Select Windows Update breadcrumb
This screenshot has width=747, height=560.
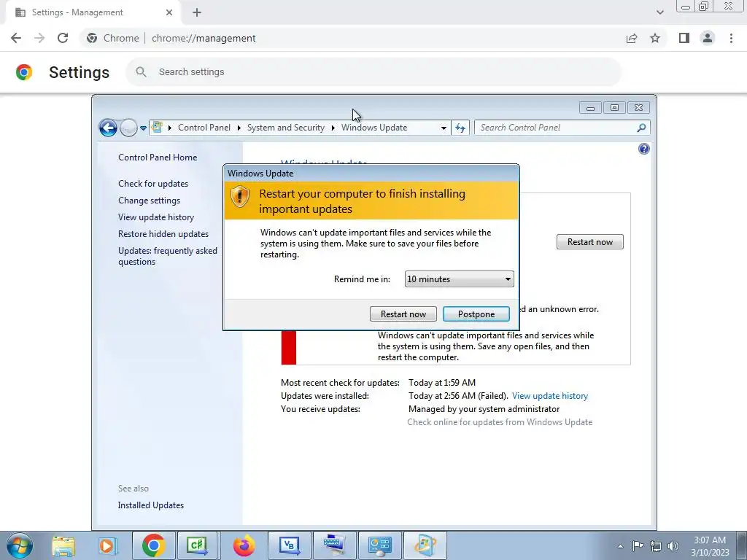point(374,128)
